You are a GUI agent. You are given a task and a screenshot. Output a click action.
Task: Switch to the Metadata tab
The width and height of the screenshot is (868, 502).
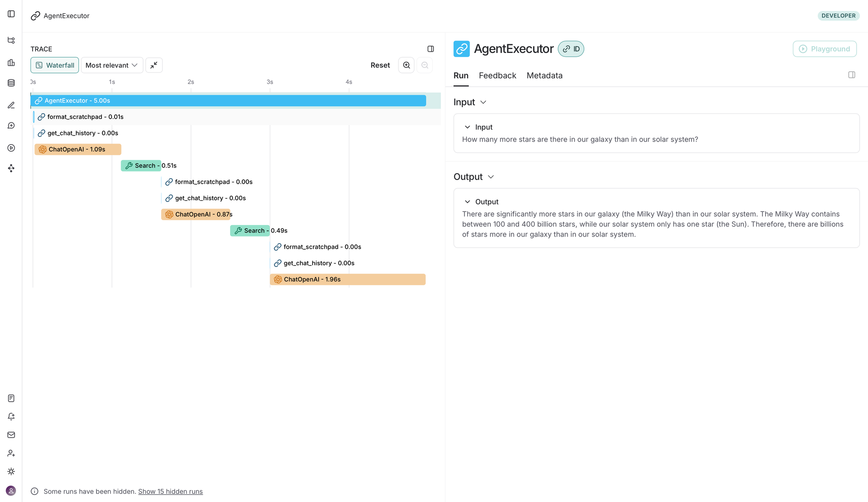click(x=544, y=76)
